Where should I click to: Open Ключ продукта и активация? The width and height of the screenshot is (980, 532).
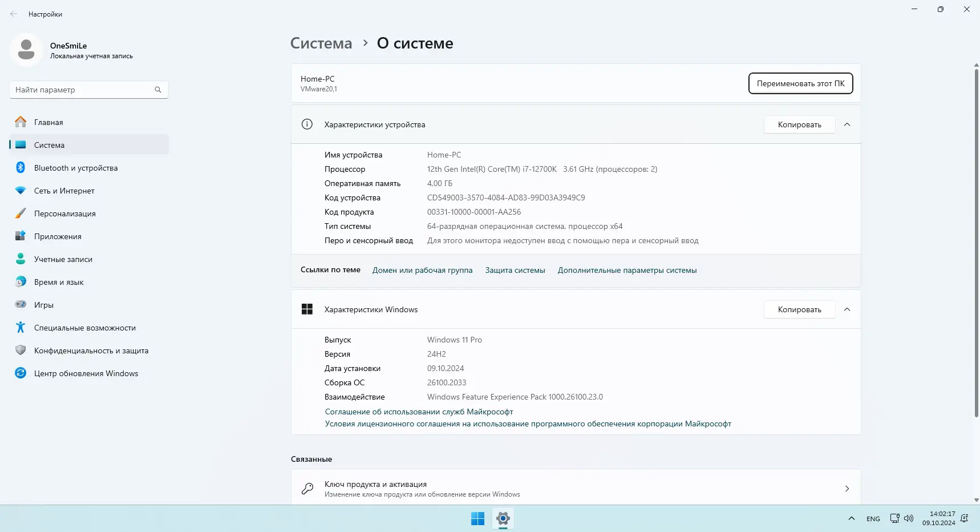(576, 489)
